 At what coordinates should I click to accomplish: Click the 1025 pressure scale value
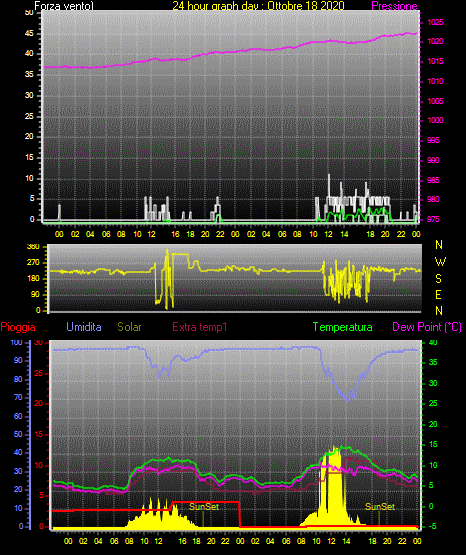click(x=435, y=22)
